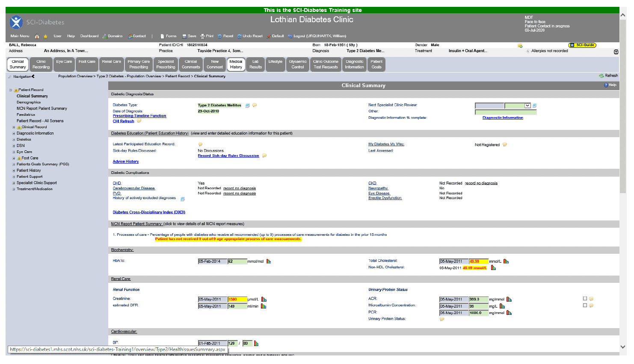View the PCR chart graph icon
Viewport: 634px width, 364px height.
[509, 313]
